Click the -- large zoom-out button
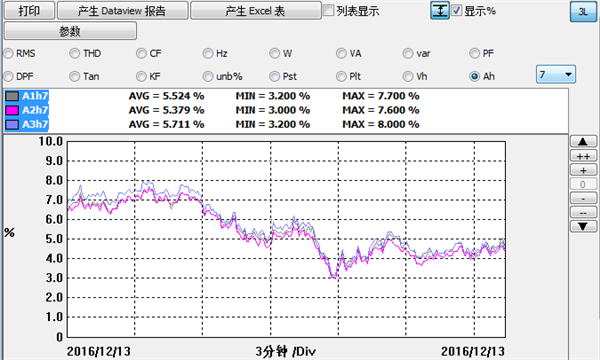The height and width of the screenshot is (360, 600). click(583, 212)
